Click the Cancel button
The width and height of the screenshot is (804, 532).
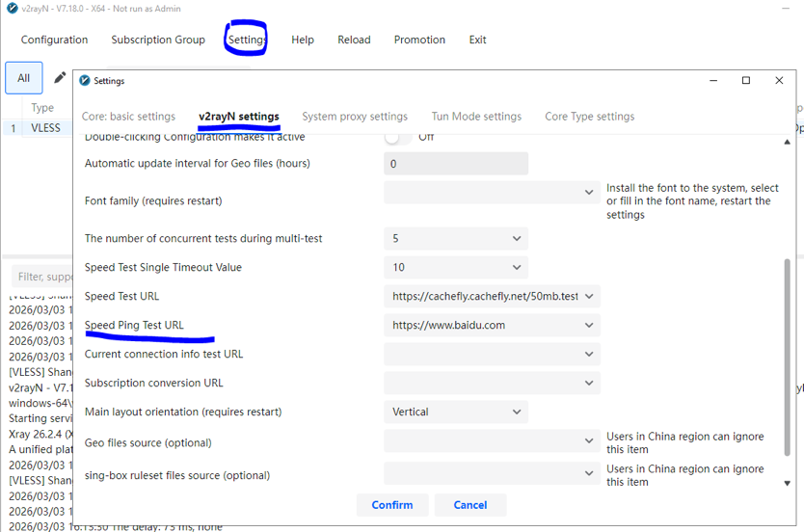click(x=469, y=505)
